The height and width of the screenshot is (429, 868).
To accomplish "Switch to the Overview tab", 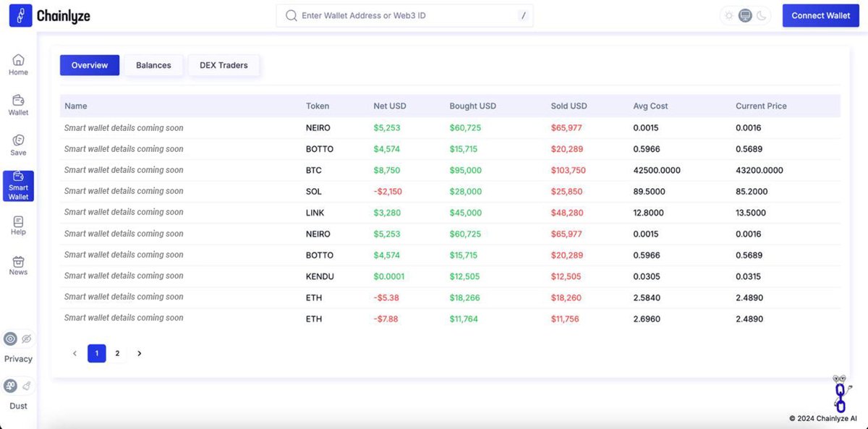I will pyautogui.click(x=90, y=65).
